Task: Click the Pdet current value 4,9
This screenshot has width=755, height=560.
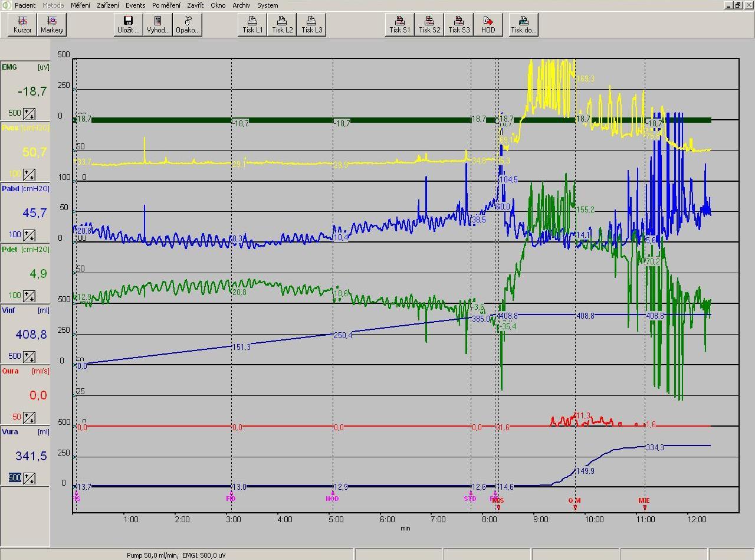Action: 38,274
